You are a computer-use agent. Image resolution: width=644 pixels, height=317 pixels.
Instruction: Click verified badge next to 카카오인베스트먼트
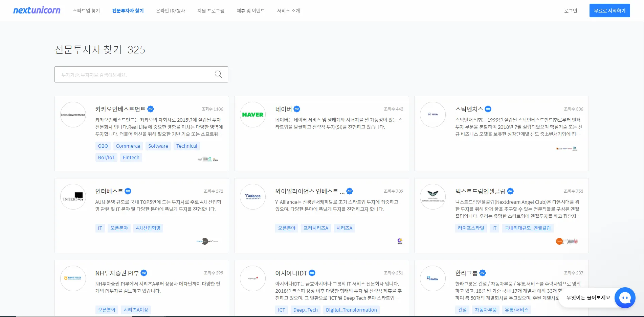click(151, 109)
